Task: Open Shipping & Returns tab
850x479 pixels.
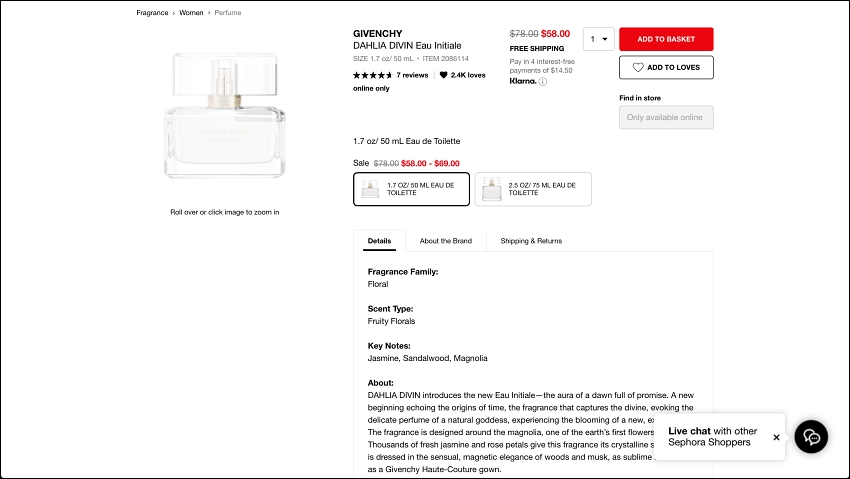Action: click(x=531, y=241)
